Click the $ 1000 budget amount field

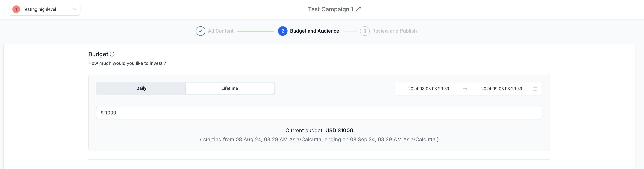(319, 113)
